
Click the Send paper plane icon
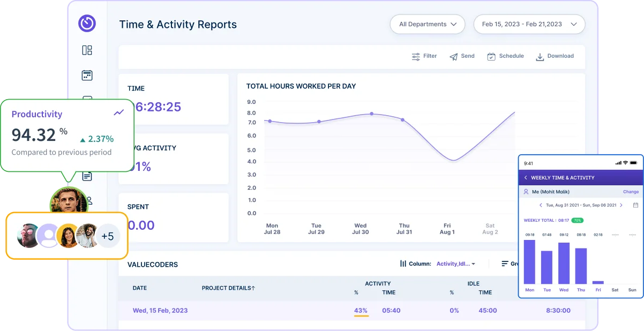coord(453,56)
